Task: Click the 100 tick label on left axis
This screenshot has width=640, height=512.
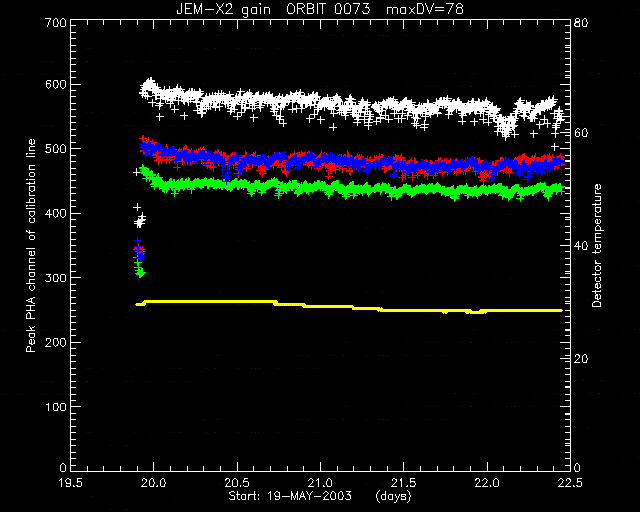Action: pos(56,407)
